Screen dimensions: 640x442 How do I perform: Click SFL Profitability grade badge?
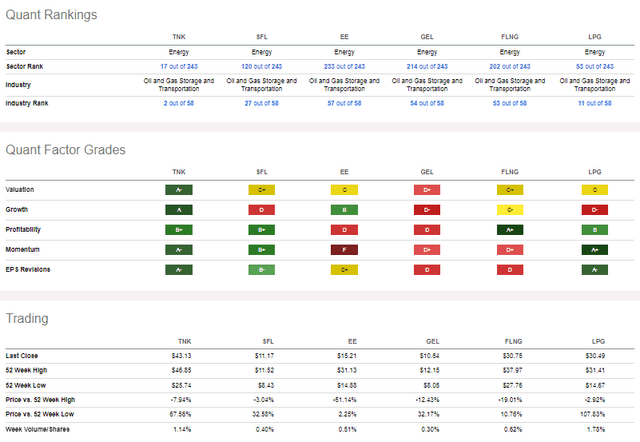click(x=262, y=230)
